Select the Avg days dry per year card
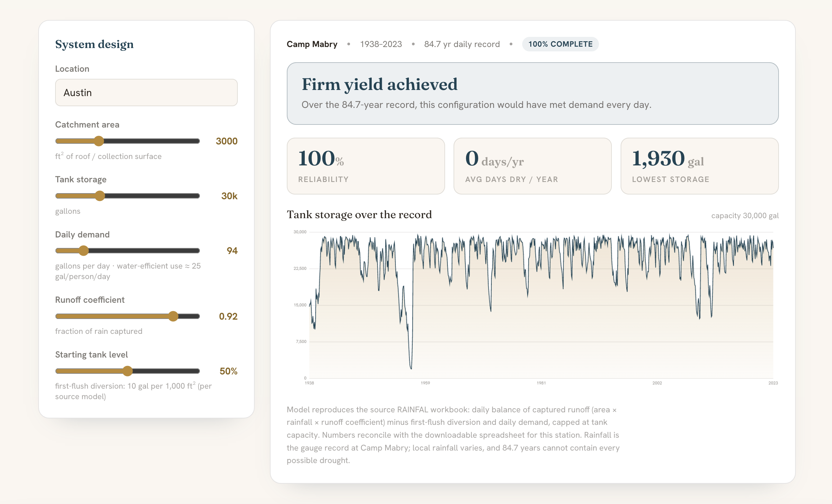The width and height of the screenshot is (832, 504). 532,166
